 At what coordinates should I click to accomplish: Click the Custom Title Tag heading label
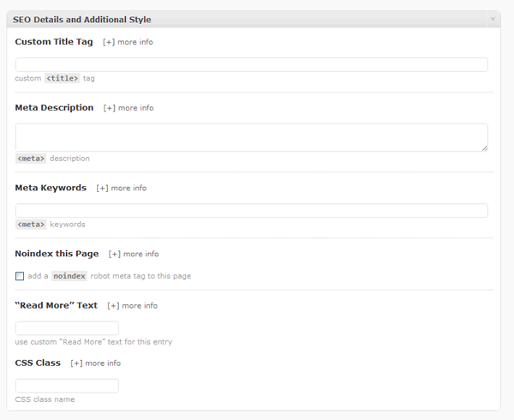[x=54, y=42]
